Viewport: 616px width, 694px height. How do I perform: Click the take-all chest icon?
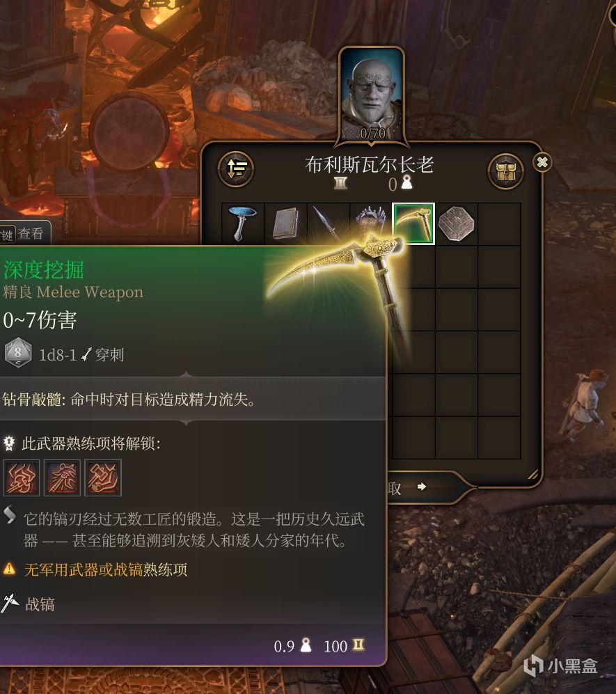coord(506,171)
